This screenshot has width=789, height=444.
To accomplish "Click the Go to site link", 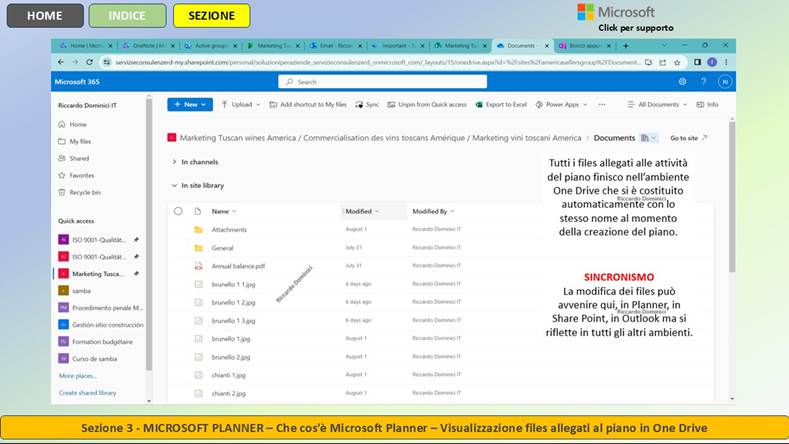I will coord(688,138).
